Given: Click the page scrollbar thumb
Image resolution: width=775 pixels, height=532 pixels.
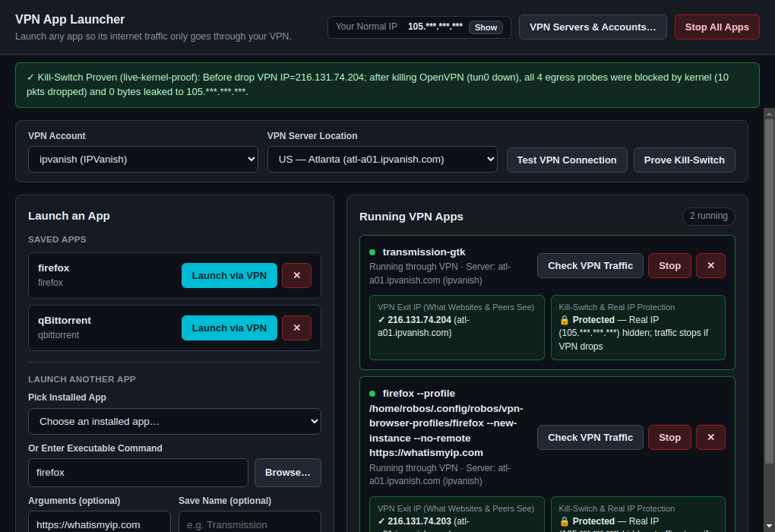Looking at the screenshot, I should (769, 291).
